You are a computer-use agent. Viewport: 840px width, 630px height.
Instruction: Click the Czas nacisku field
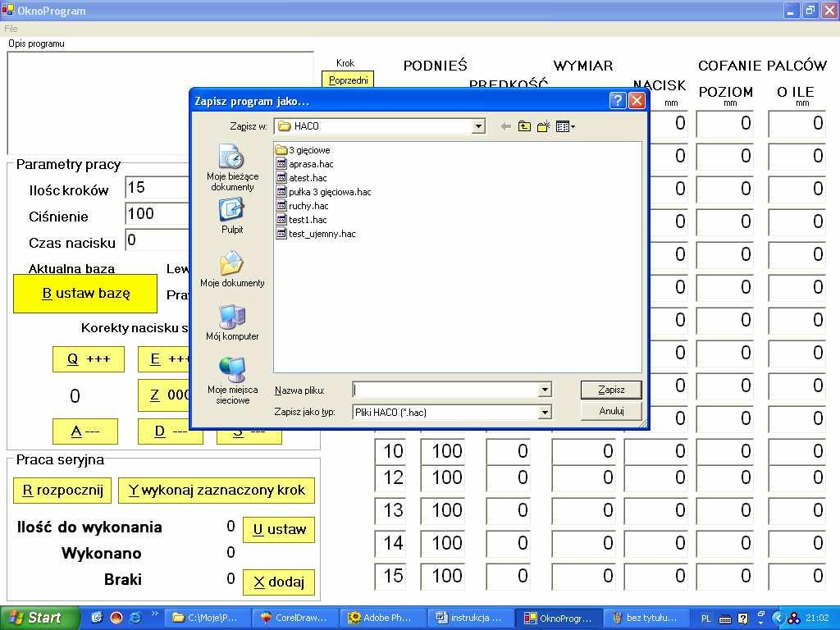[157, 240]
